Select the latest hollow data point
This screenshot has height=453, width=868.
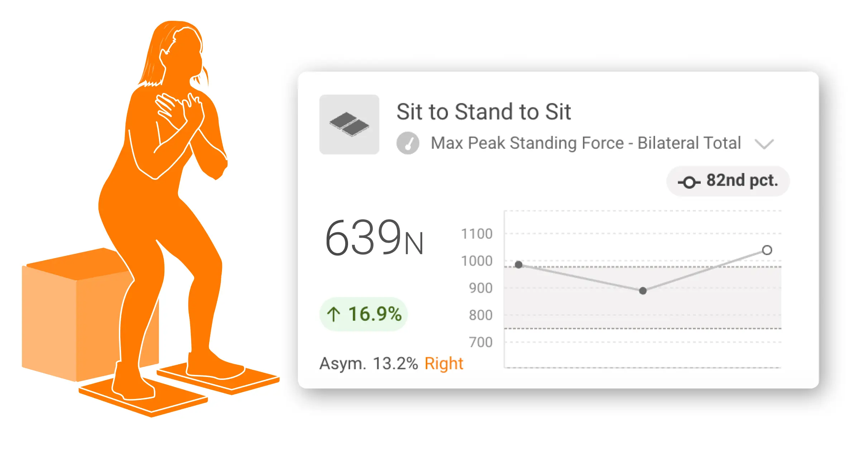(767, 250)
